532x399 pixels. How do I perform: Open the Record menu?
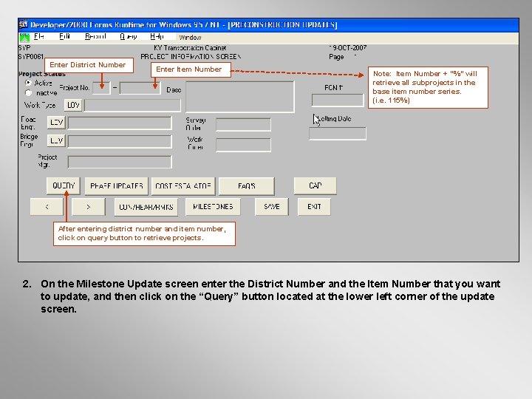[x=95, y=36]
